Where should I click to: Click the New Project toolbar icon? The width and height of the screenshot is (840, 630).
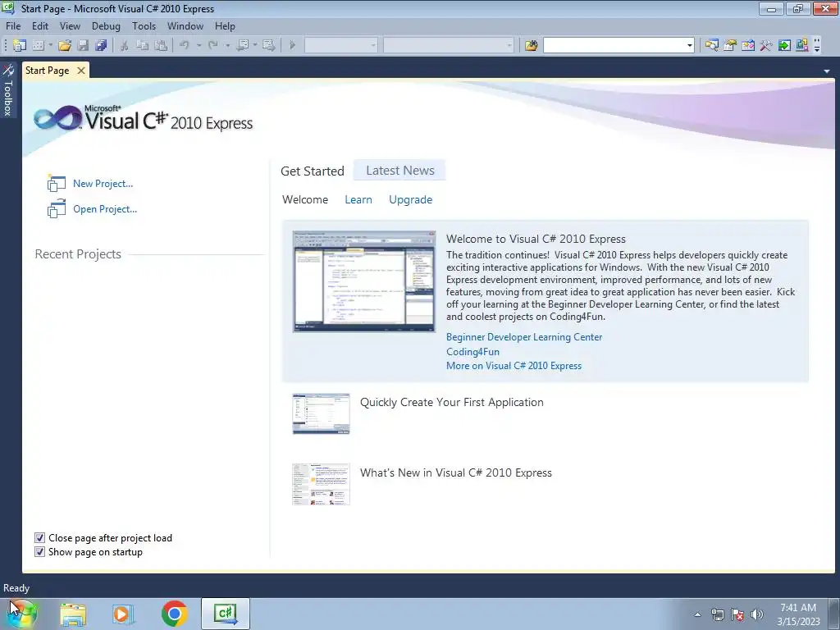(x=20, y=46)
